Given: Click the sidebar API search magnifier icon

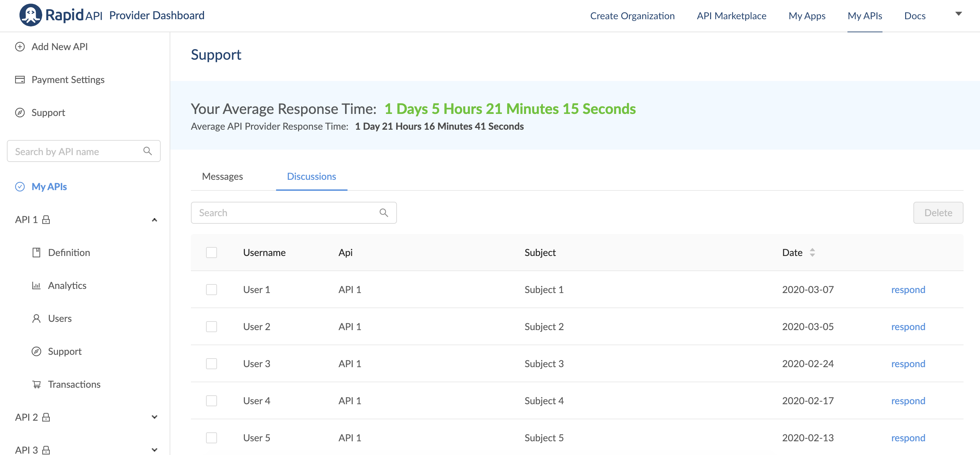Looking at the screenshot, I should coord(148,151).
